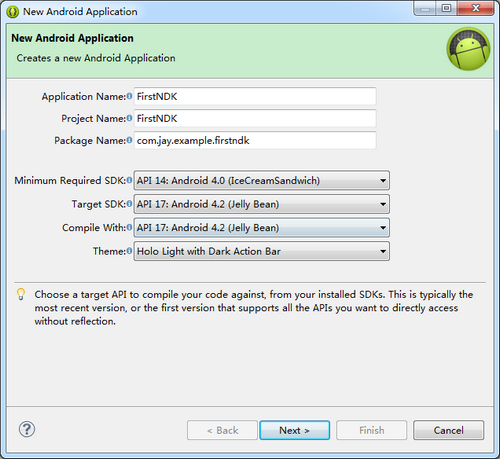Click the Cancel button

(449, 430)
